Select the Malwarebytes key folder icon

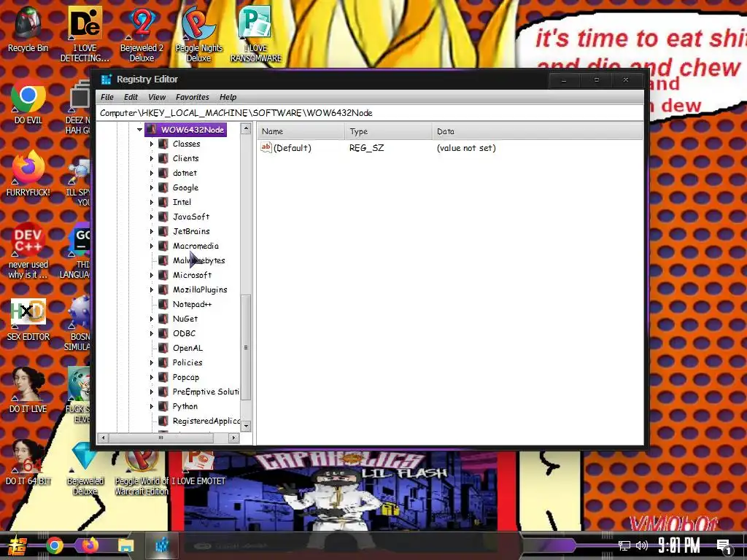point(163,260)
